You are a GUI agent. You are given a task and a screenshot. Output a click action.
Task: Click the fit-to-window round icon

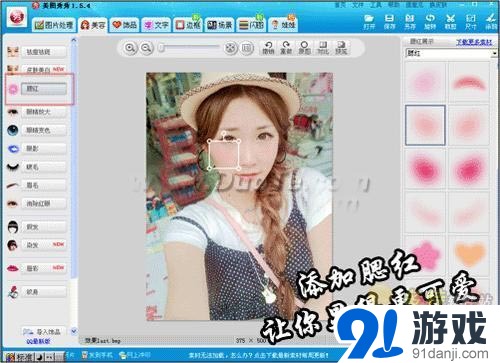point(230,48)
